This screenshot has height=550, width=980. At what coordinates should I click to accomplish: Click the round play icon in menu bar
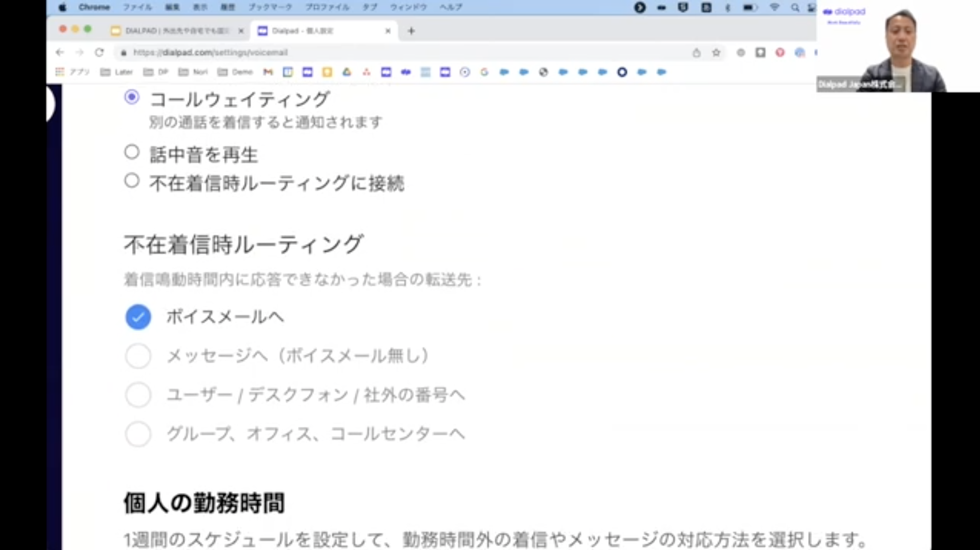point(640,7)
